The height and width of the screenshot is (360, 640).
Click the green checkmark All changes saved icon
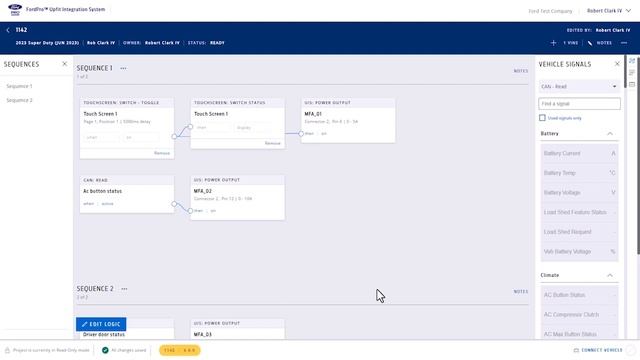[x=105, y=350]
